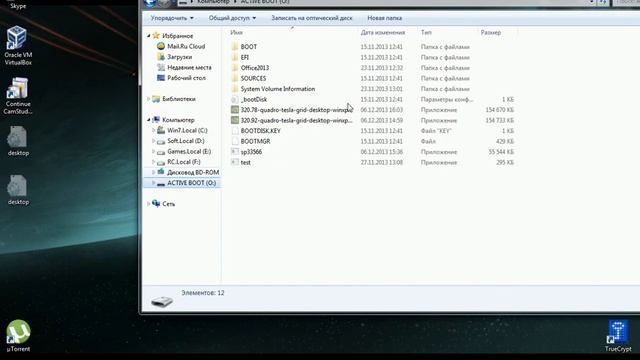640x360 pixels.
Task: Sort by the Размер column header
Action: (491, 32)
